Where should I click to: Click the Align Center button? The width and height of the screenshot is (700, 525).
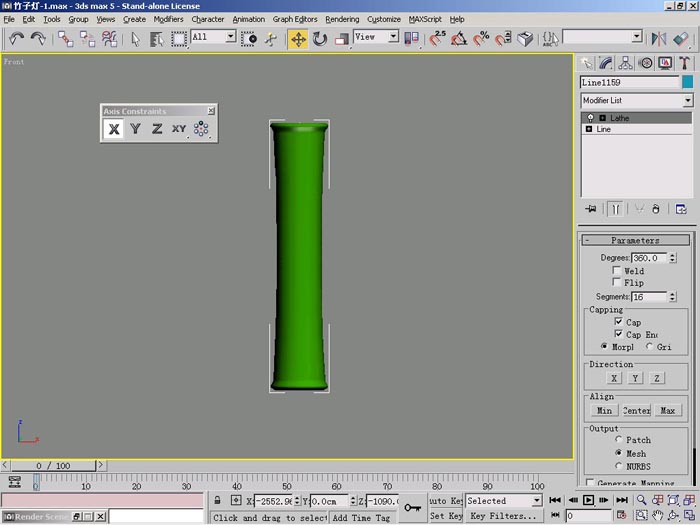coord(637,410)
